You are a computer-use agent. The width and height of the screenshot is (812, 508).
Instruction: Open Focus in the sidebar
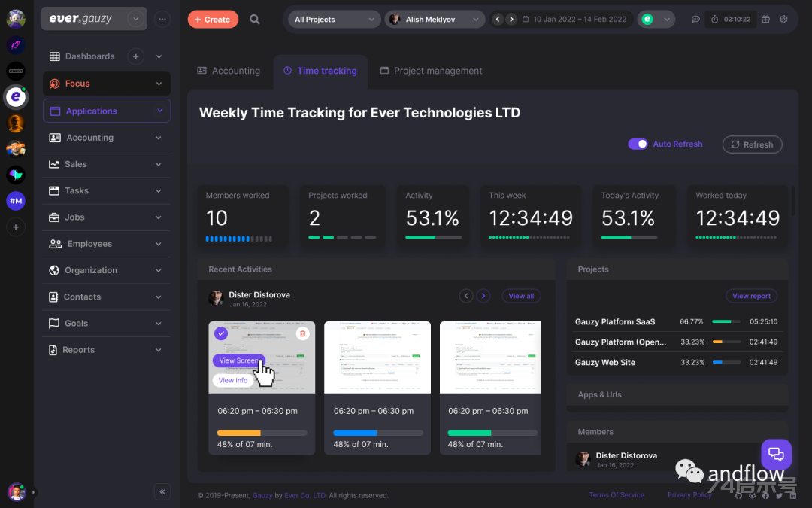point(107,84)
